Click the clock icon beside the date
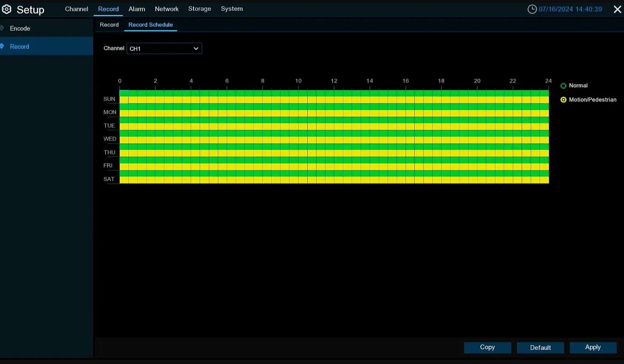This screenshot has width=624, height=364. 532,9
